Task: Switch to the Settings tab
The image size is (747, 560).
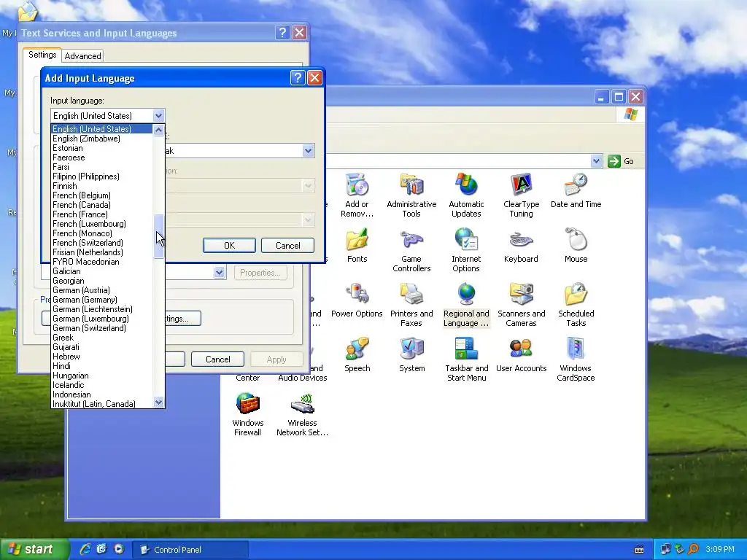Action: tap(42, 55)
